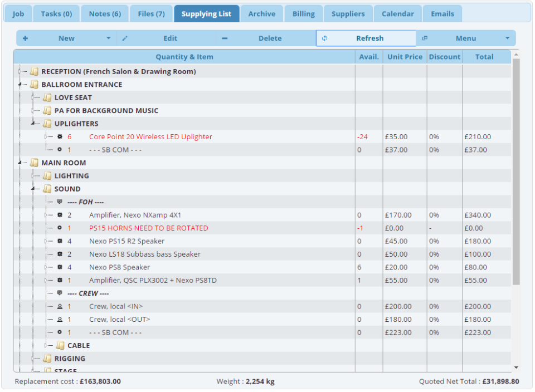This screenshot has width=535, height=392.
Task: Click the RECEPTION folder icon
Action: 34,71
